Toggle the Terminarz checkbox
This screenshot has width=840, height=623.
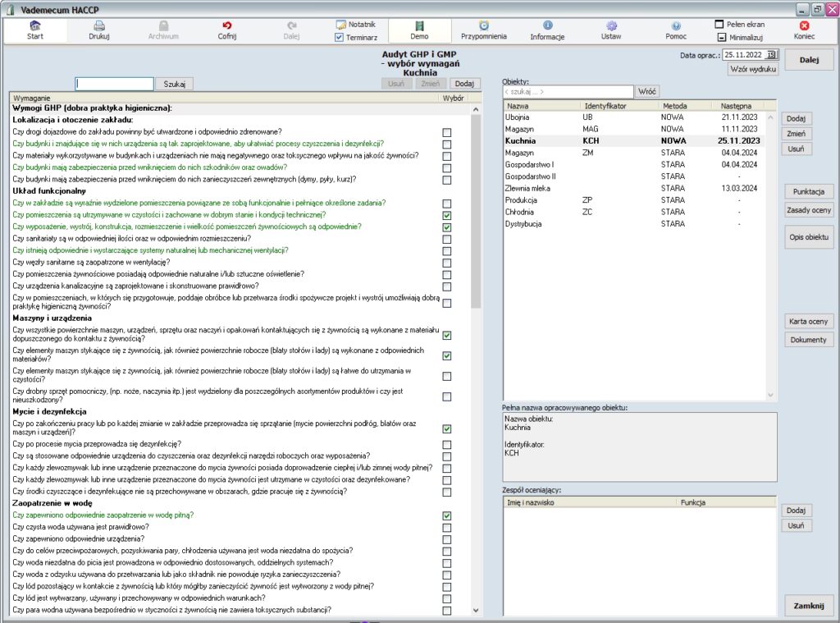pos(340,37)
